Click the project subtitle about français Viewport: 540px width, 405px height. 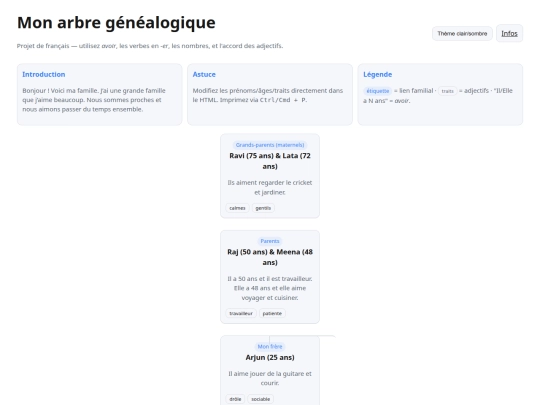pos(150,46)
